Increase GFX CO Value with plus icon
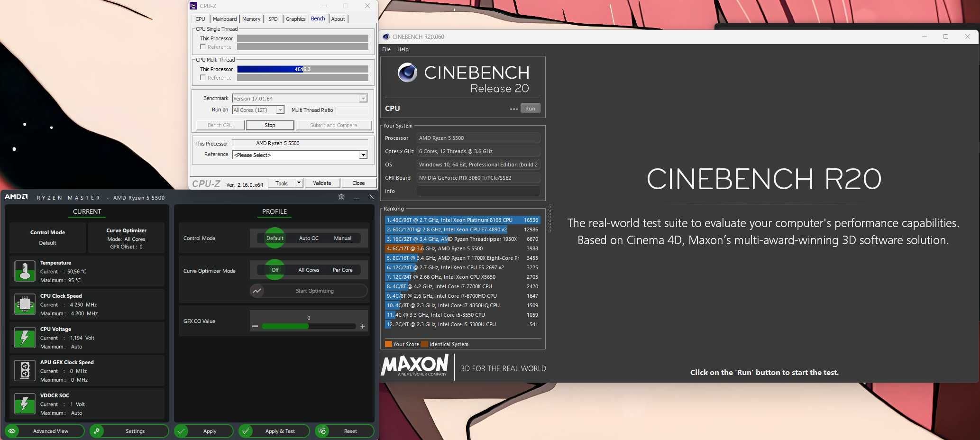Viewport: 980px width, 440px height. pos(363,326)
